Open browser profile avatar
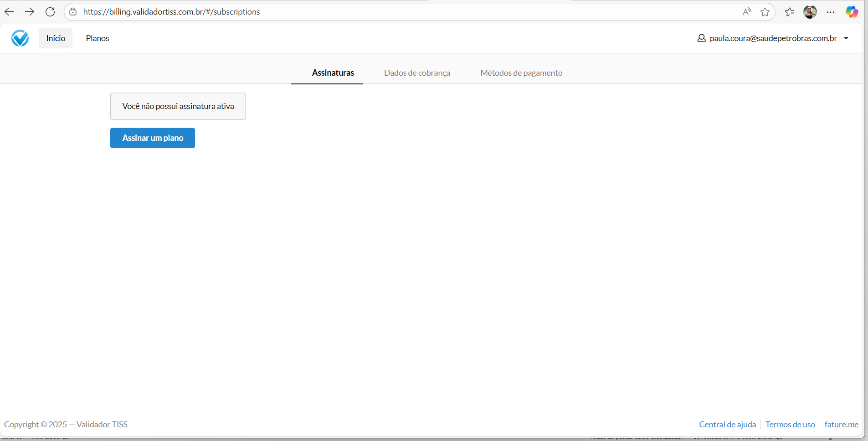The height and width of the screenshot is (441, 868). pyautogui.click(x=810, y=12)
